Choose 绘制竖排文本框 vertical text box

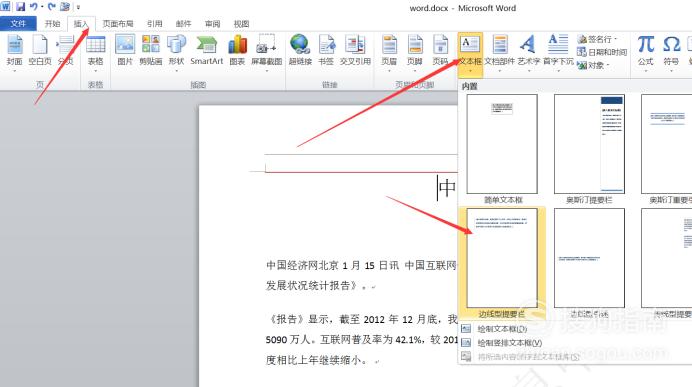pyautogui.click(x=510, y=342)
